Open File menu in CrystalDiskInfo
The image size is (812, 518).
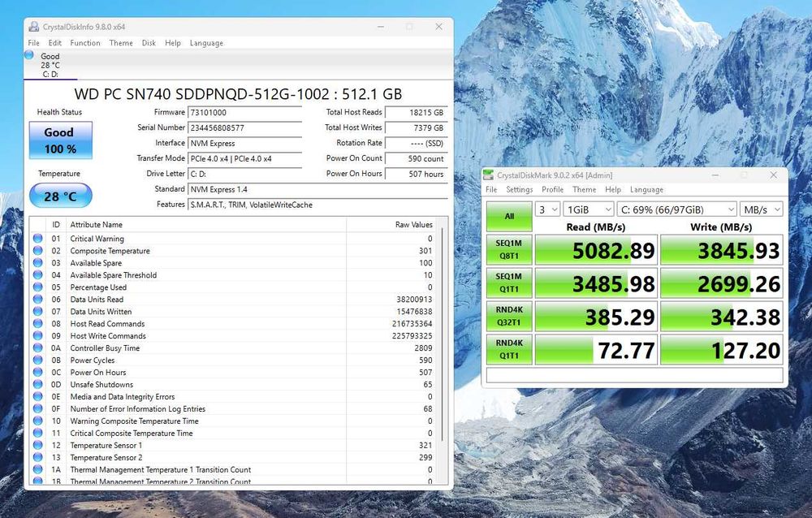point(33,43)
